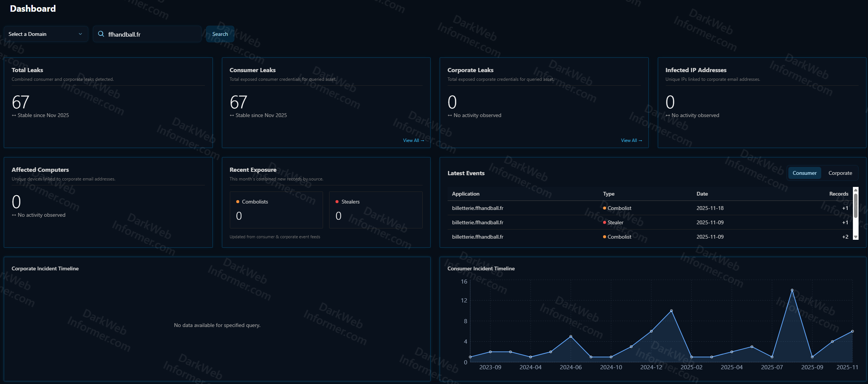Click the Combolists exposure card

click(x=276, y=210)
